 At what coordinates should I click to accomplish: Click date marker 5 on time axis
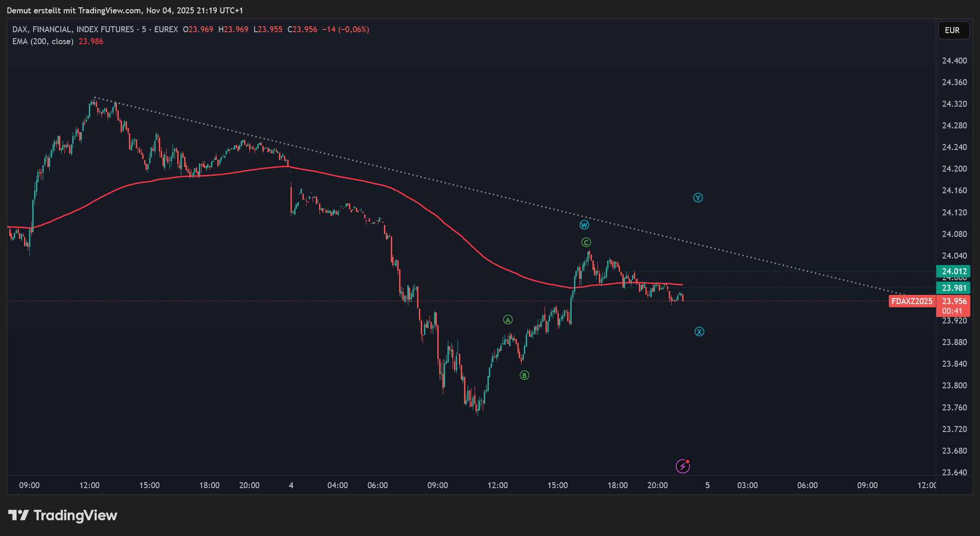(707, 485)
